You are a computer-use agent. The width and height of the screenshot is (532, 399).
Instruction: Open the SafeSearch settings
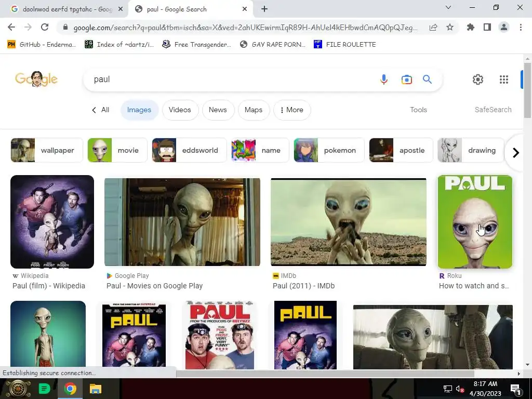[x=493, y=110]
